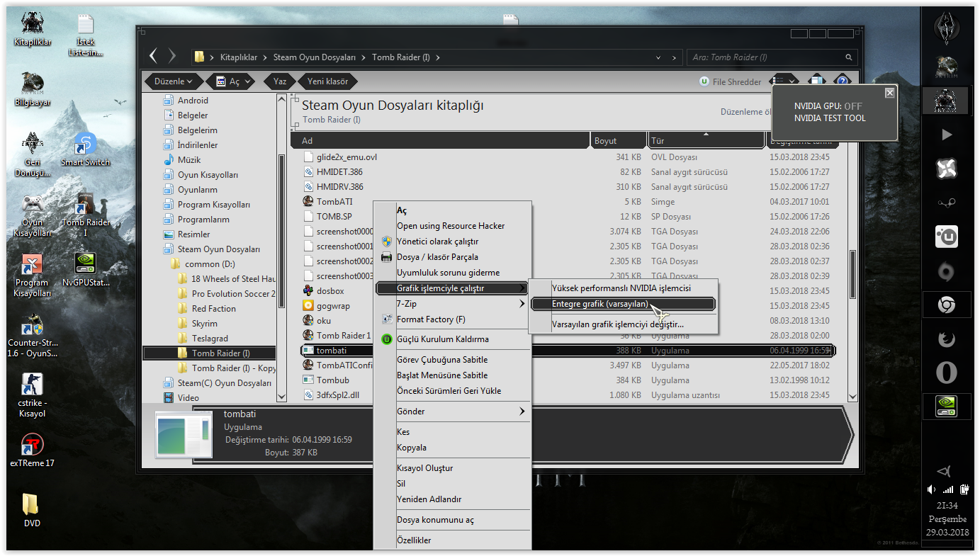Screen dimensions: 980x556
Task: Open the Counter-Strike 1.6 desktop shortcut
Action: click(32, 336)
